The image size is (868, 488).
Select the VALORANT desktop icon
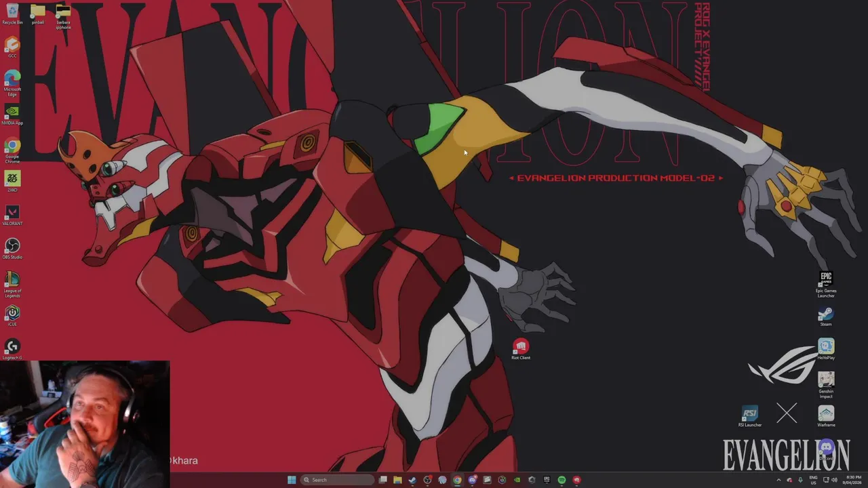point(12,216)
